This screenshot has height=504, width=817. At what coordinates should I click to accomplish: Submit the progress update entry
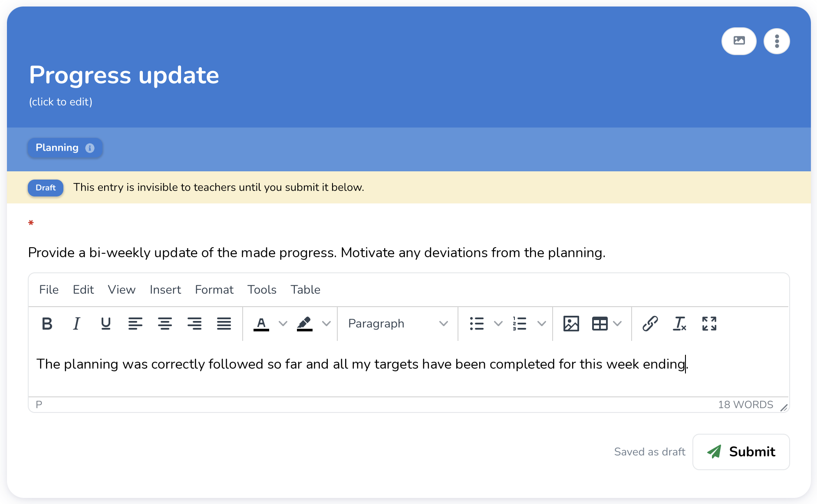coord(741,452)
